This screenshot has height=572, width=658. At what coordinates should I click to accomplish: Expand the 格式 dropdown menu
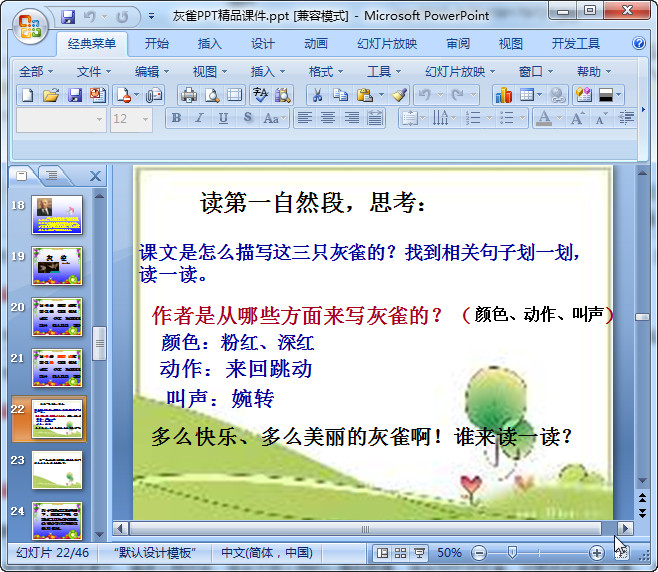point(326,72)
